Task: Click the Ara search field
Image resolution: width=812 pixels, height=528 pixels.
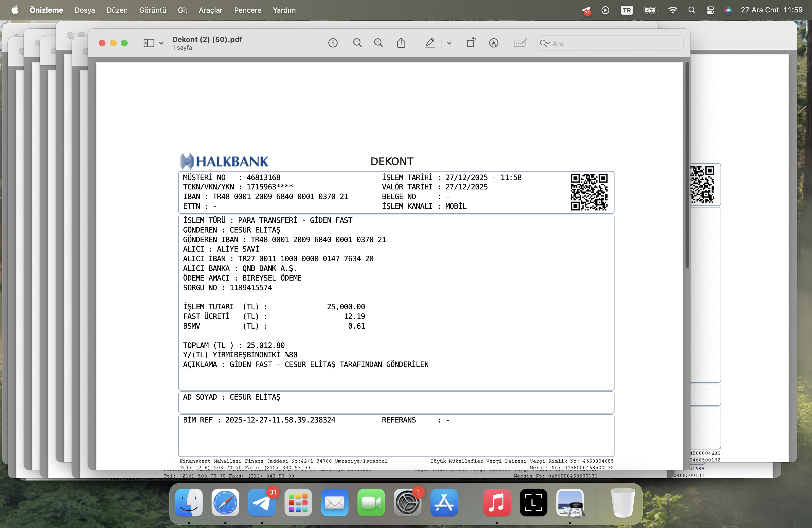Action: [610, 43]
